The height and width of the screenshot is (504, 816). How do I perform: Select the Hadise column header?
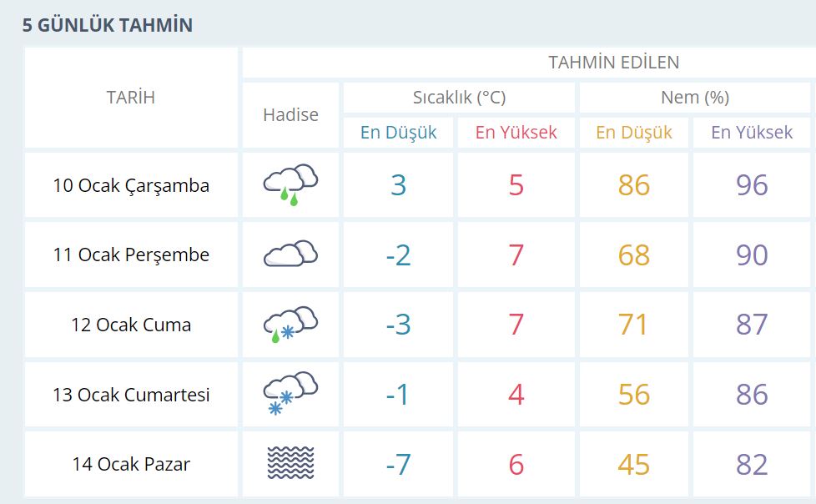290,114
